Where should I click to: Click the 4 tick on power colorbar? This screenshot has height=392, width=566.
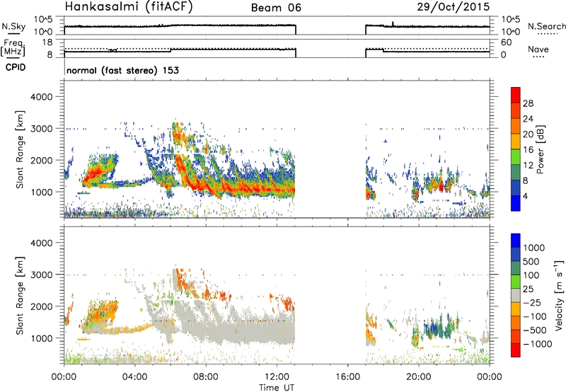pyautogui.click(x=525, y=196)
